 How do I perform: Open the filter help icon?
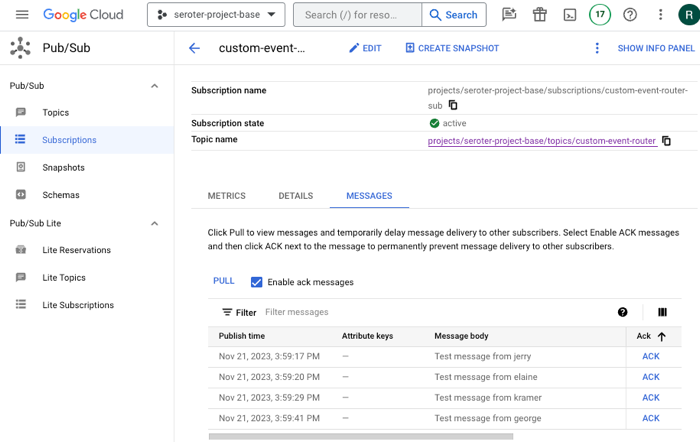click(x=622, y=312)
